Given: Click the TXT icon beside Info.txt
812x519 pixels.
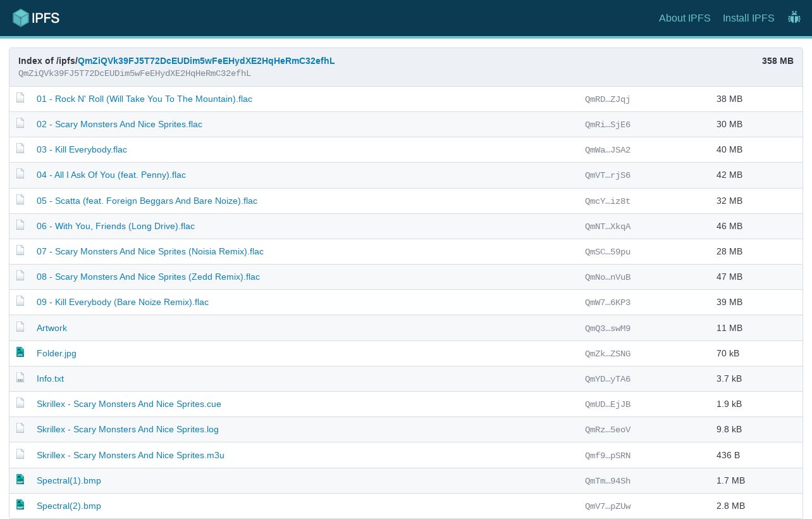Looking at the screenshot, I should [x=20, y=378].
